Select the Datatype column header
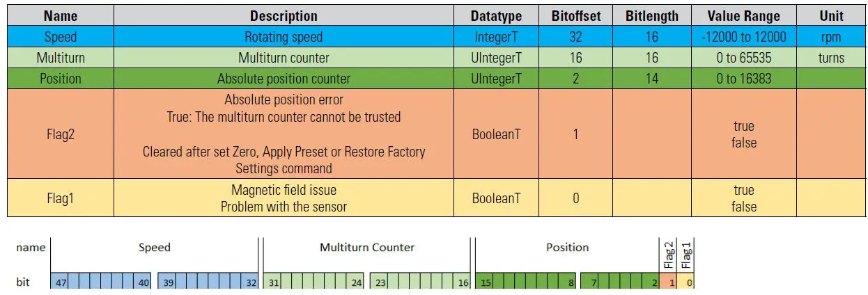This screenshot has height=295, width=868. pyautogui.click(x=496, y=16)
